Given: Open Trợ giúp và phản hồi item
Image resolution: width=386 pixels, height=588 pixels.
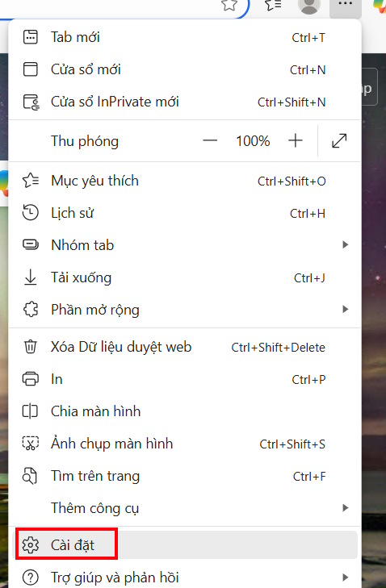Looking at the screenshot, I should point(184,578).
